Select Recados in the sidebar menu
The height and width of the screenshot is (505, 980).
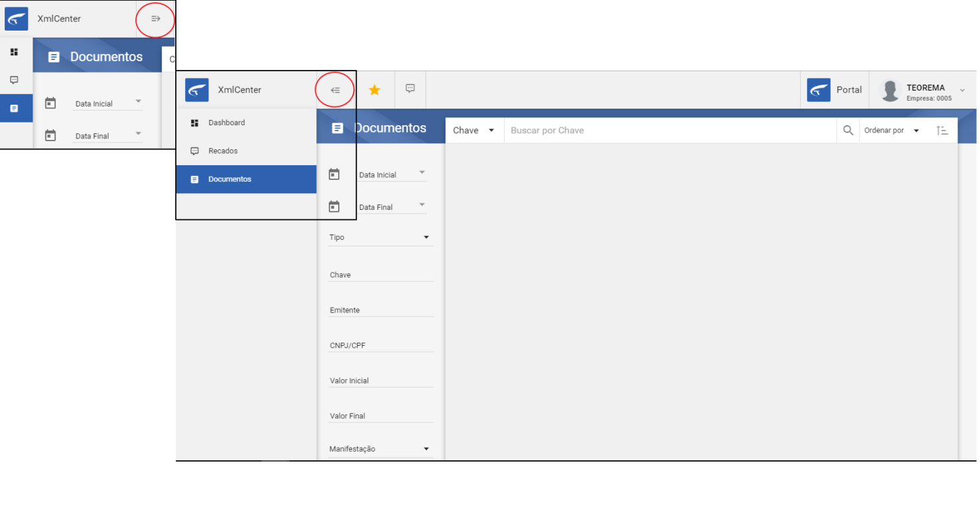246,151
